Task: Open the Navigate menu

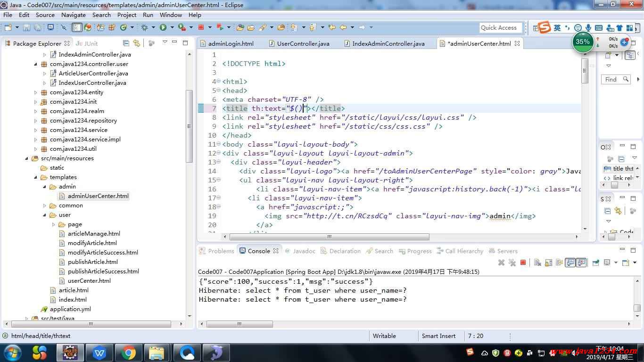Action: pyautogui.click(x=73, y=15)
